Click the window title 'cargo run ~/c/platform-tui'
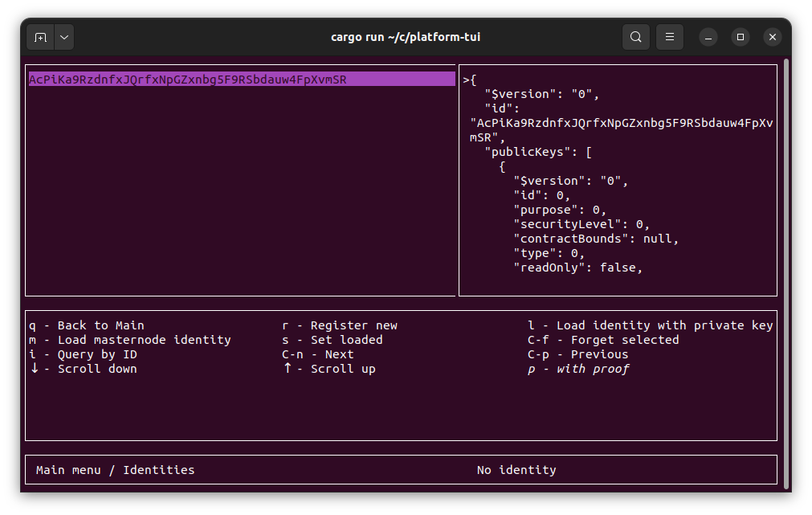Image resolution: width=812 pixels, height=515 pixels. tap(406, 37)
